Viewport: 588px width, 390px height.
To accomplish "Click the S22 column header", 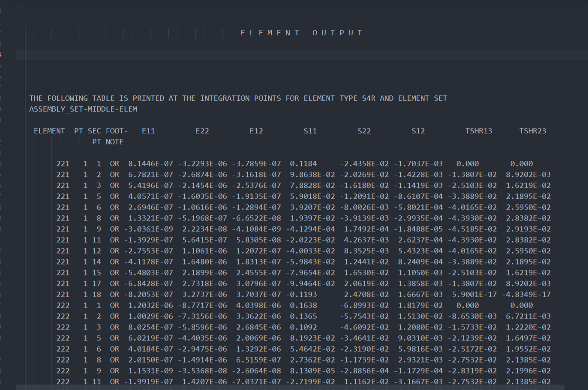I will [364, 131].
